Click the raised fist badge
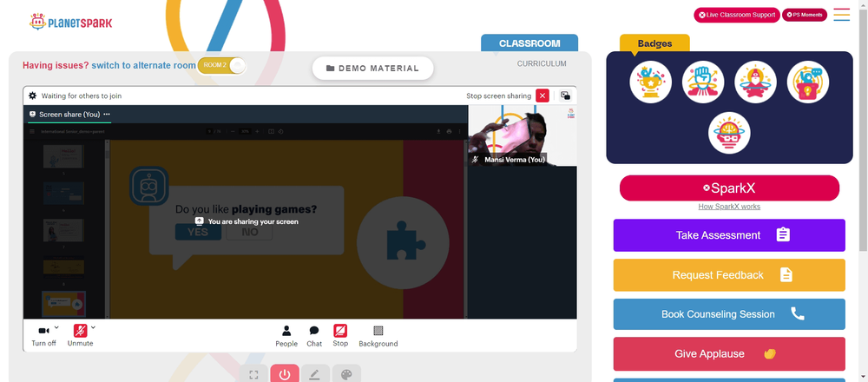Screen dimensions: 868x382 (703, 82)
